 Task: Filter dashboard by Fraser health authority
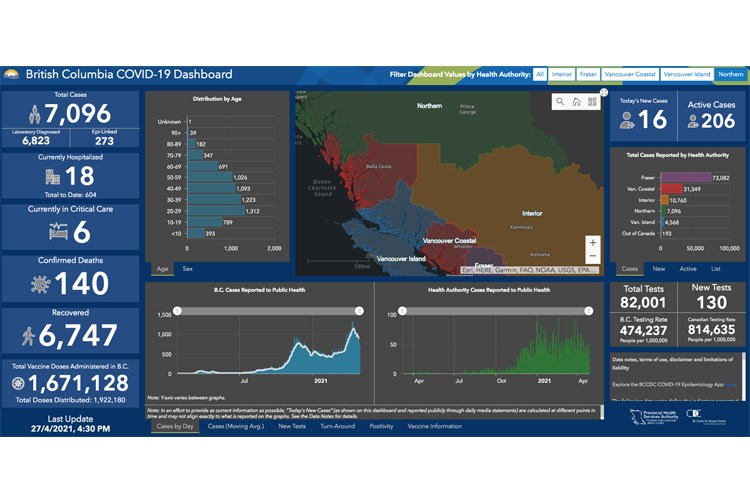pyautogui.click(x=588, y=75)
